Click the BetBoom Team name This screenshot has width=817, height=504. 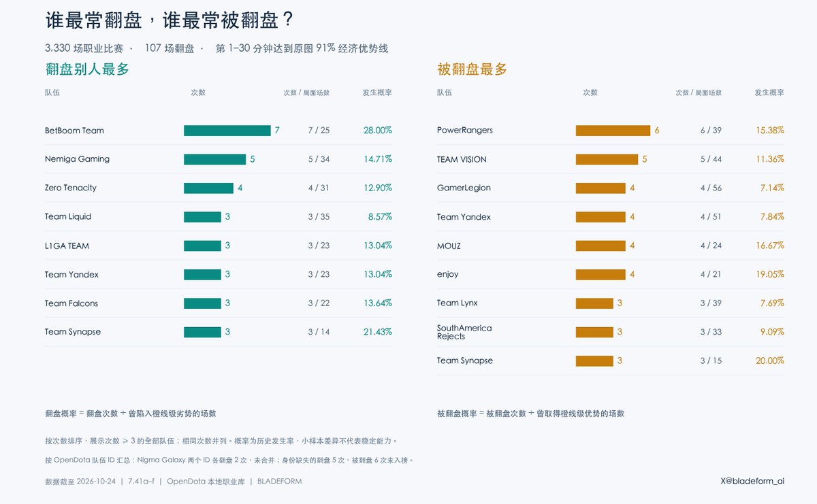coord(74,131)
